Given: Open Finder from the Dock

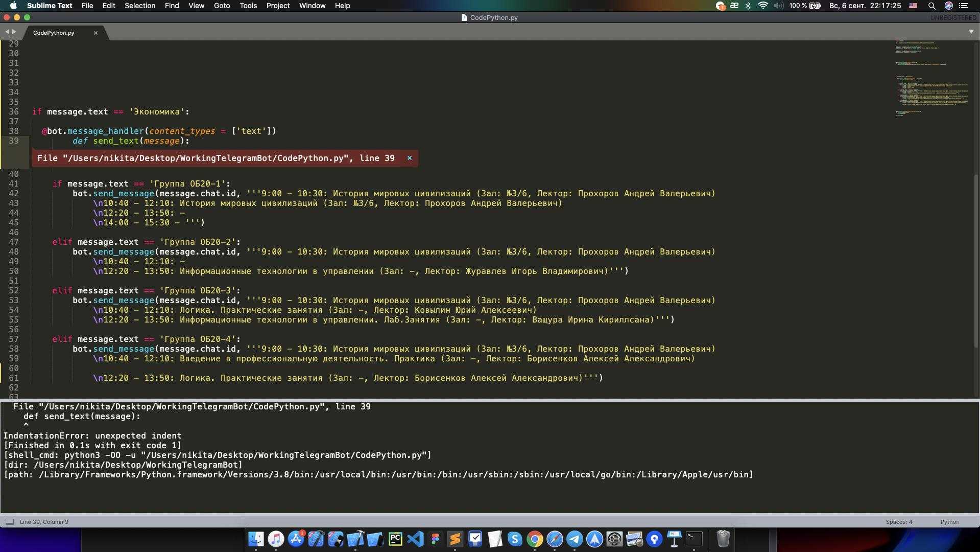Looking at the screenshot, I should [256, 539].
